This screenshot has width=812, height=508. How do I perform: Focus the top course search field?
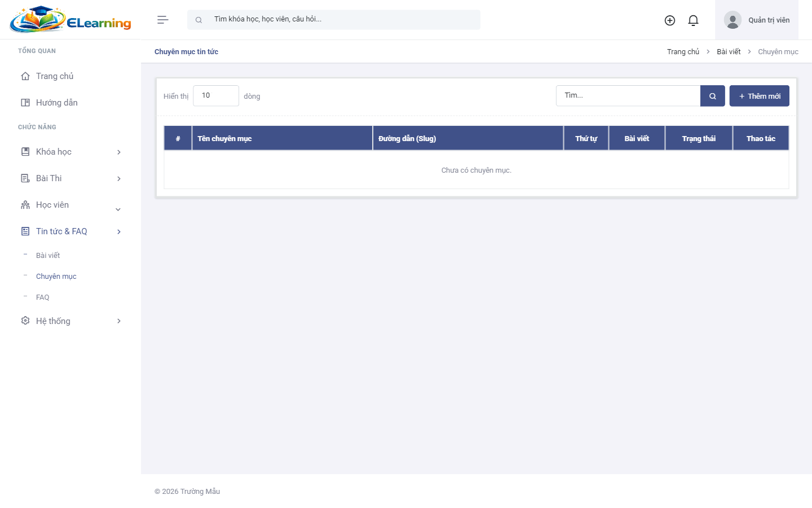334,20
